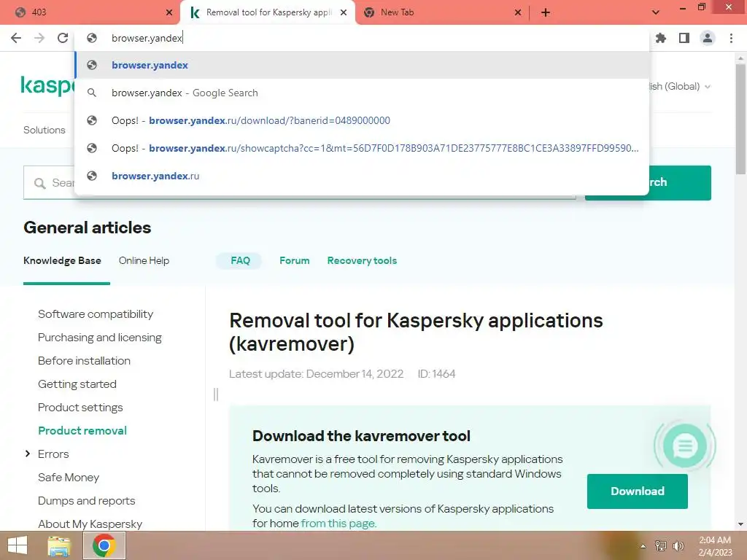
Task: Open the chat bubble widget
Action: coord(684,446)
